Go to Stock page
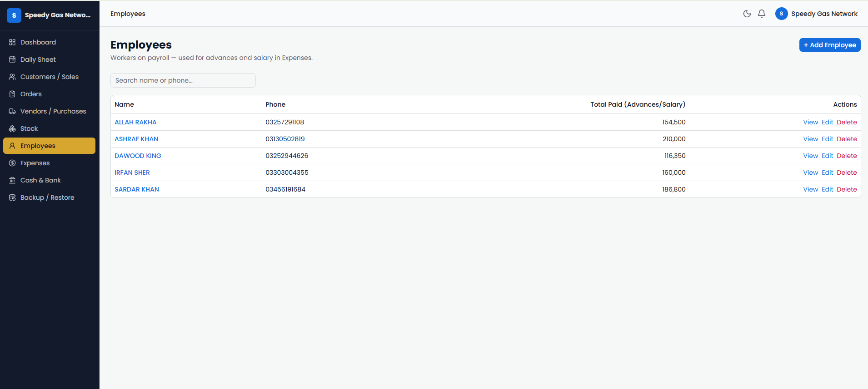This screenshot has width=868, height=389. (x=49, y=128)
